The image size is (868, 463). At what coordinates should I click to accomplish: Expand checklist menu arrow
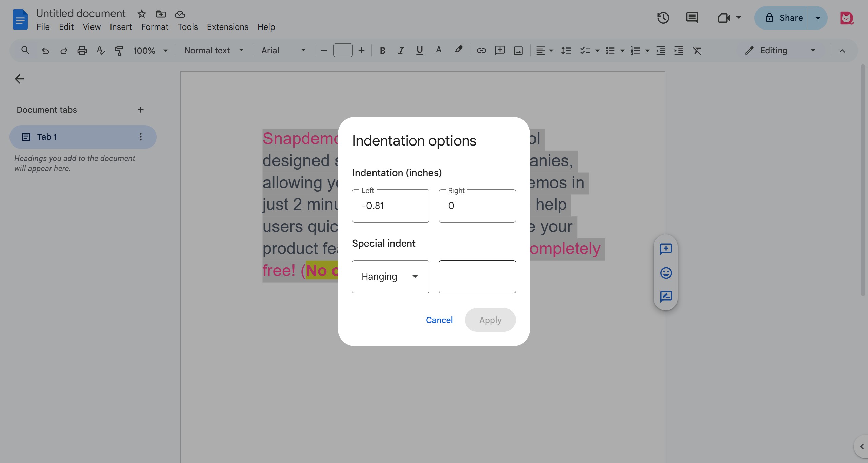click(x=597, y=51)
